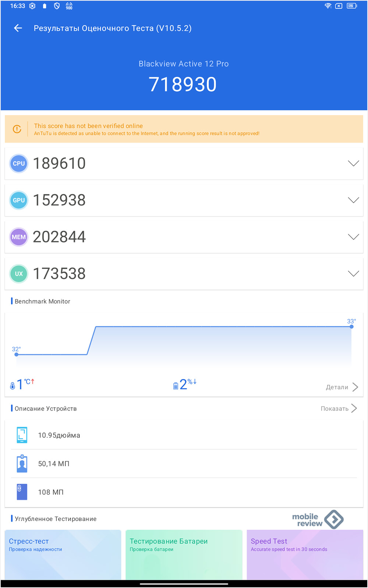Tap the page title Результаты Оценочного Теста
Viewport: 368px width, 588px height.
[113, 28]
